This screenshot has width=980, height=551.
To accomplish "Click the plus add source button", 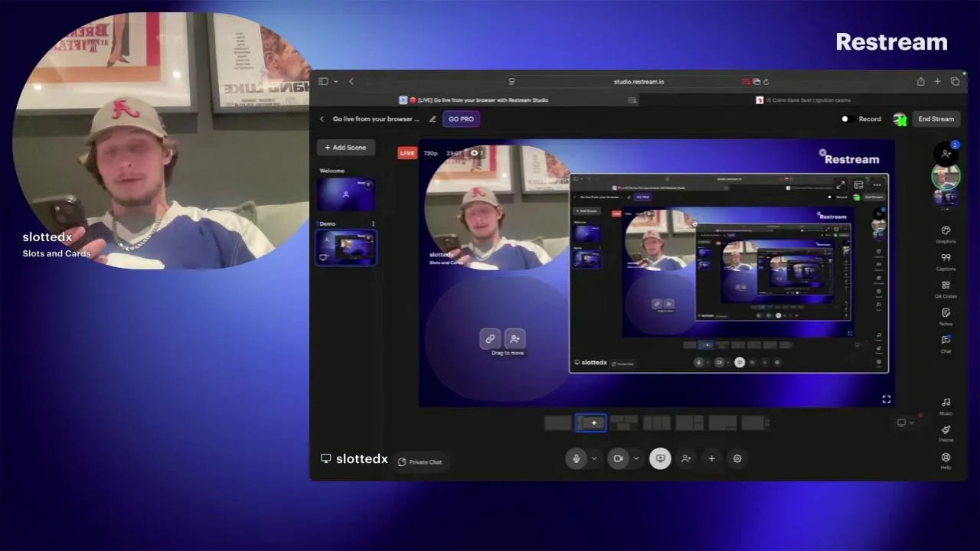I will pos(711,458).
